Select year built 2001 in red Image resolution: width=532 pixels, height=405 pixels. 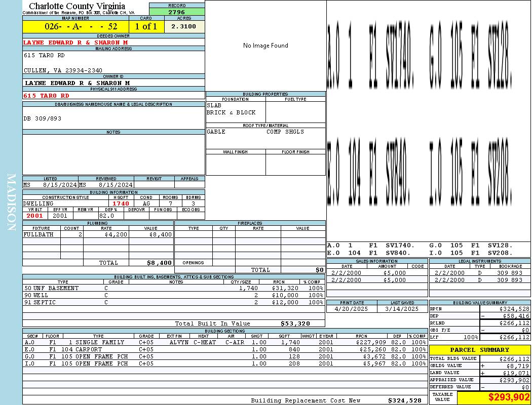click(35, 216)
